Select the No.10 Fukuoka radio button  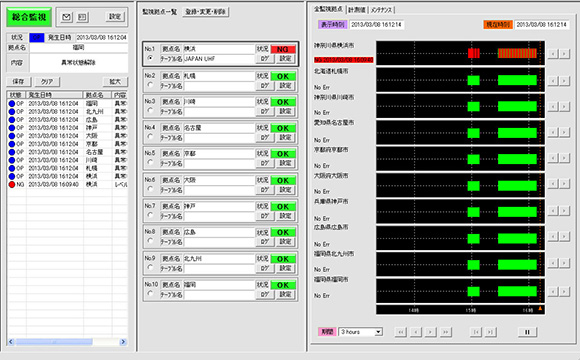tap(150, 293)
